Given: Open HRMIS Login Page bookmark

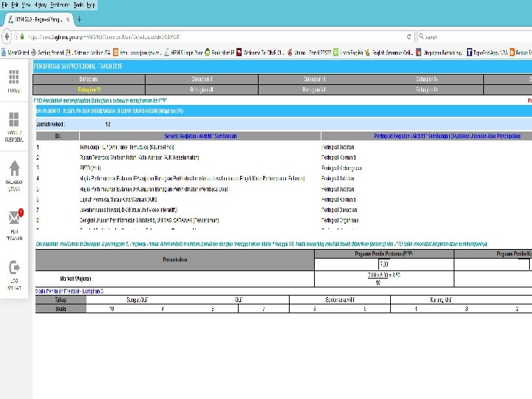Looking at the screenshot, I should [x=183, y=52].
